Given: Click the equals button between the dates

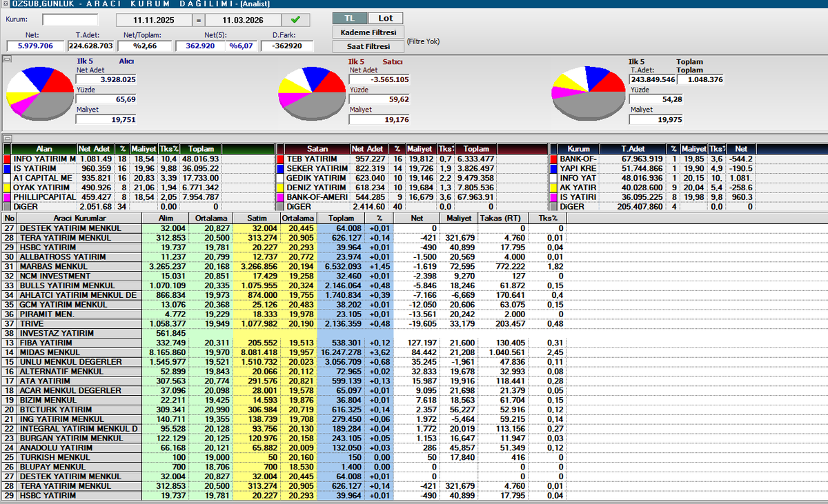Looking at the screenshot, I should (197, 21).
